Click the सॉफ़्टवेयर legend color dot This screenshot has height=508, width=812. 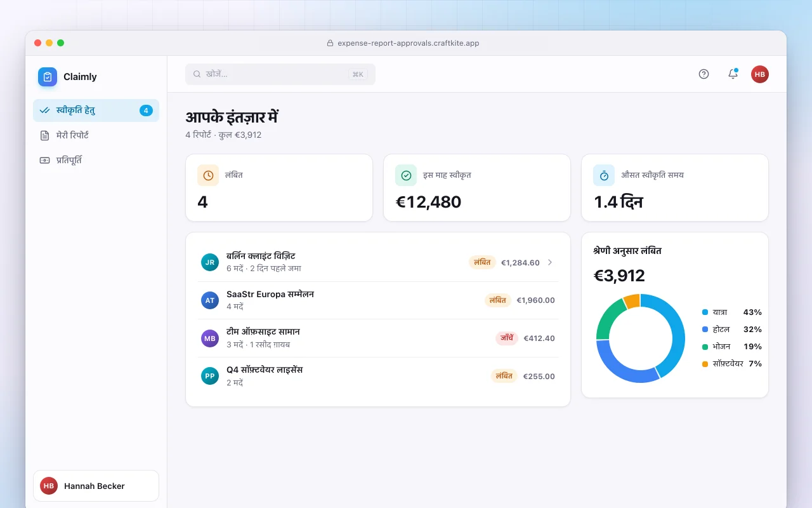(x=705, y=364)
